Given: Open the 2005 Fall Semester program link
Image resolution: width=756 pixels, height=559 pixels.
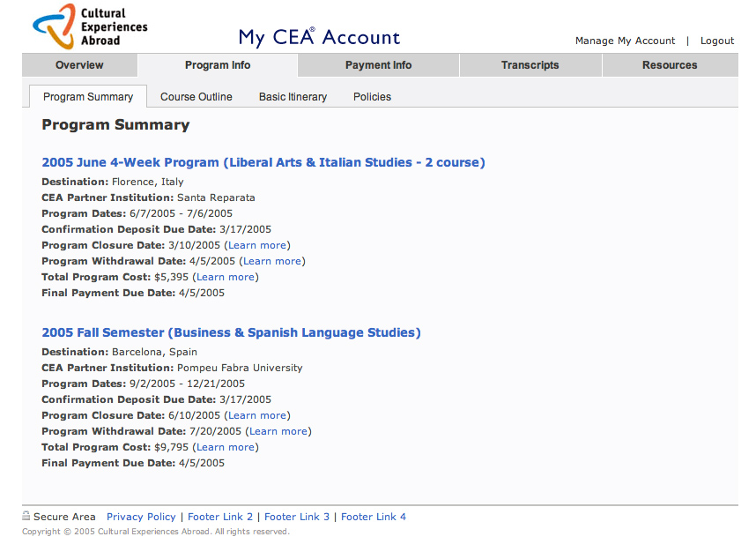Looking at the screenshot, I should 231,332.
